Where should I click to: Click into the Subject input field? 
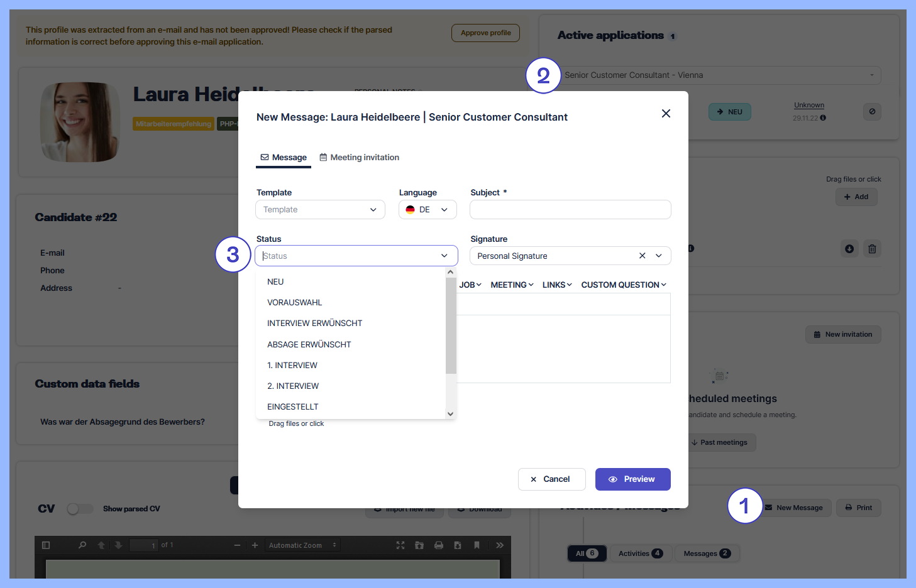(570, 210)
